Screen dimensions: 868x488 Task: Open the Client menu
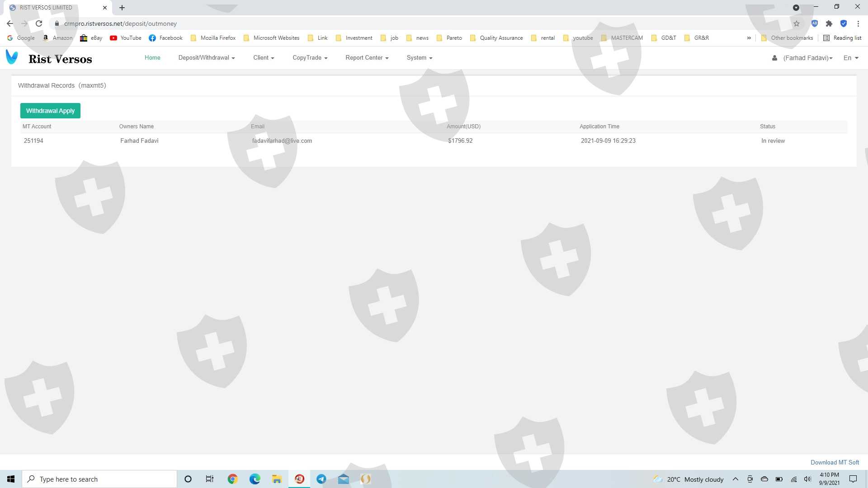pyautogui.click(x=264, y=58)
